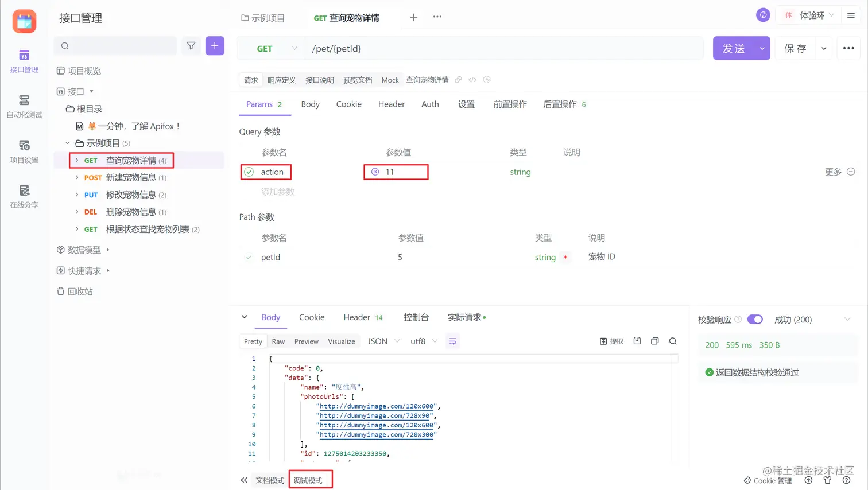Open the 项目设置 sidebar section
The width and height of the screenshot is (868, 490).
[24, 152]
